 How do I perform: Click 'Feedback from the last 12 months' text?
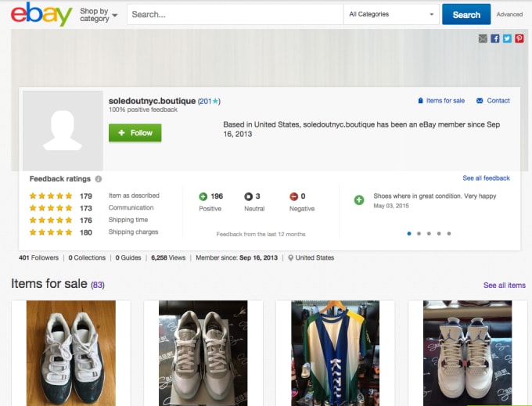pos(261,234)
